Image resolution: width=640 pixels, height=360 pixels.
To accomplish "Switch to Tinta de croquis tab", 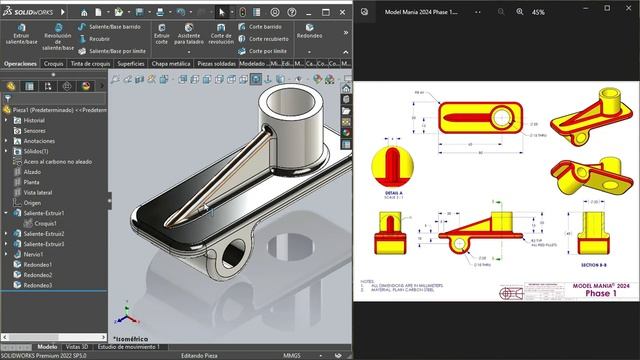I will point(90,64).
